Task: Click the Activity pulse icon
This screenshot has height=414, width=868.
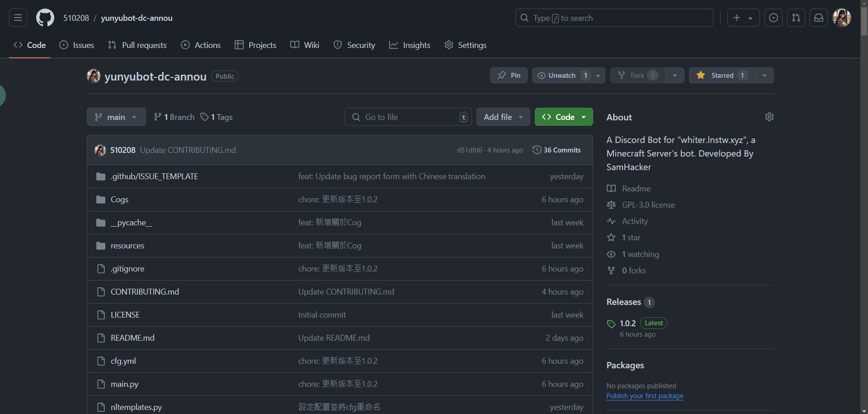Action: click(611, 221)
